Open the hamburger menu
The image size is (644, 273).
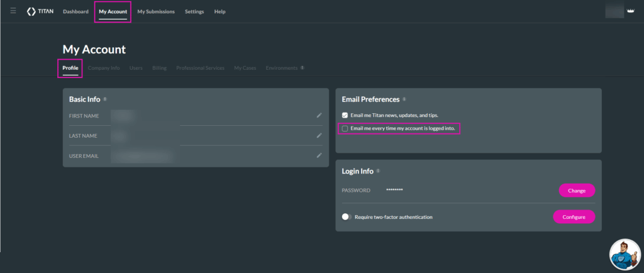(x=13, y=11)
